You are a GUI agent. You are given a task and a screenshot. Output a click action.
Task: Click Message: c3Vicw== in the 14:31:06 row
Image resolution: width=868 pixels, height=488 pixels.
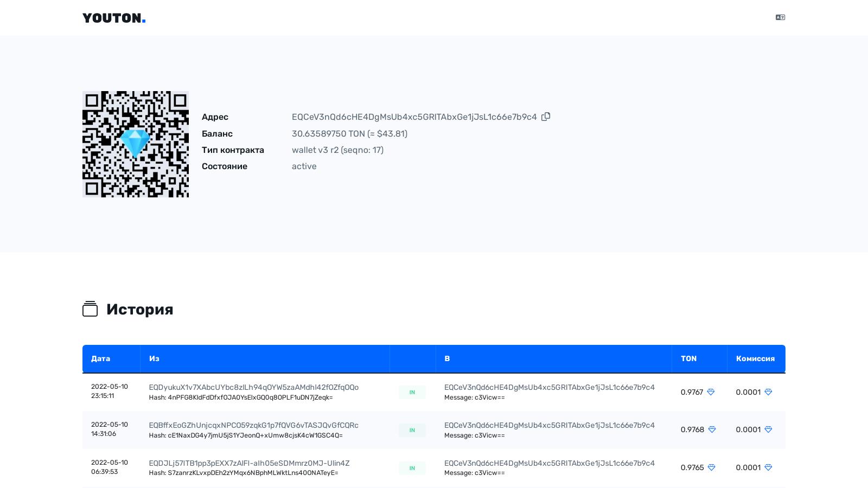pyautogui.click(x=475, y=435)
